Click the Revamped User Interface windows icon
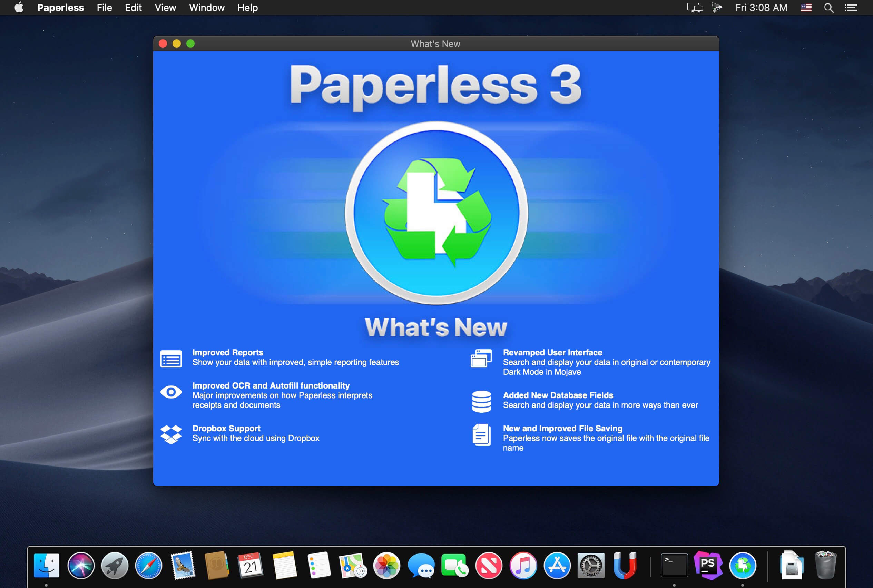Viewport: 873px width, 588px height. click(x=481, y=358)
